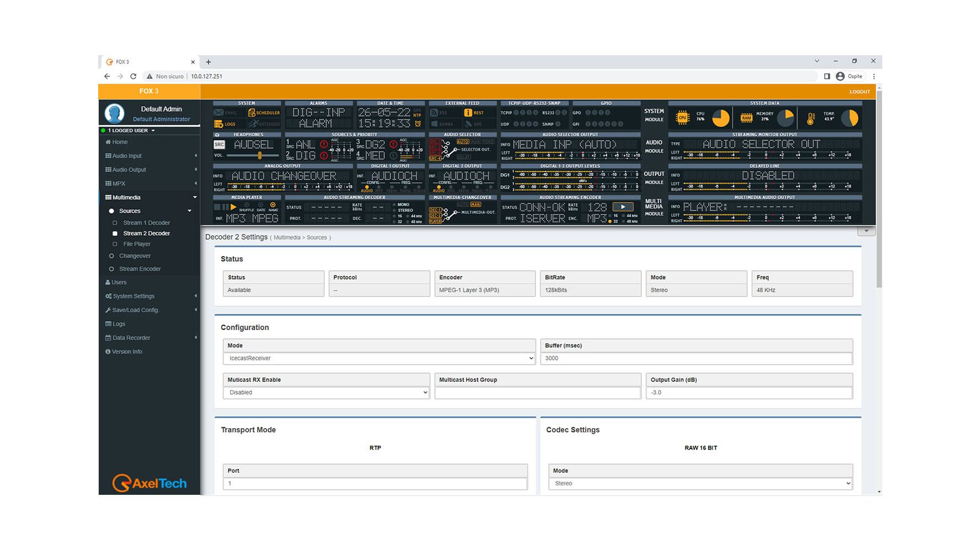Toggle MAN mode in Multimedia-Changeover
The width and height of the screenshot is (980, 551).
(x=475, y=204)
